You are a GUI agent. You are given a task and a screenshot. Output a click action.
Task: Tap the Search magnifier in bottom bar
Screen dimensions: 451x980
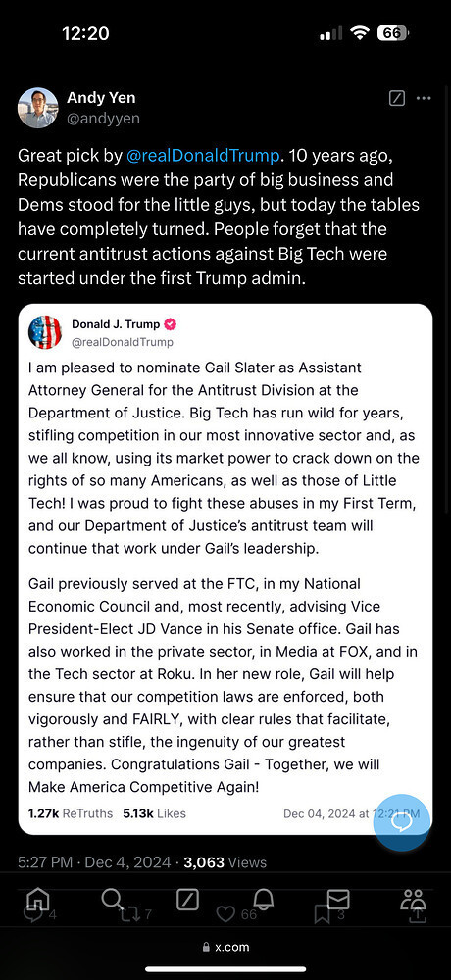pyautogui.click(x=112, y=900)
